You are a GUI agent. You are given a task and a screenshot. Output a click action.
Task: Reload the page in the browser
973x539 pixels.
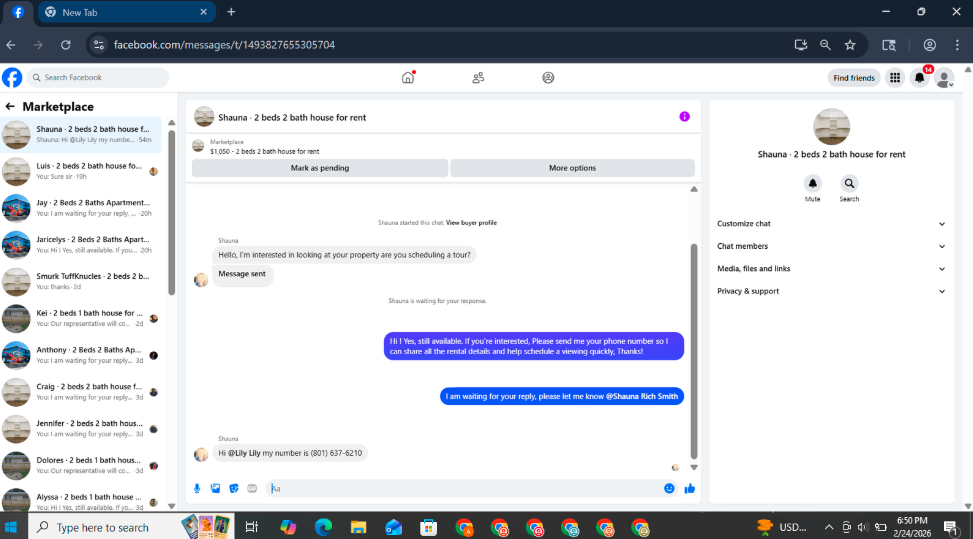pos(65,45)
